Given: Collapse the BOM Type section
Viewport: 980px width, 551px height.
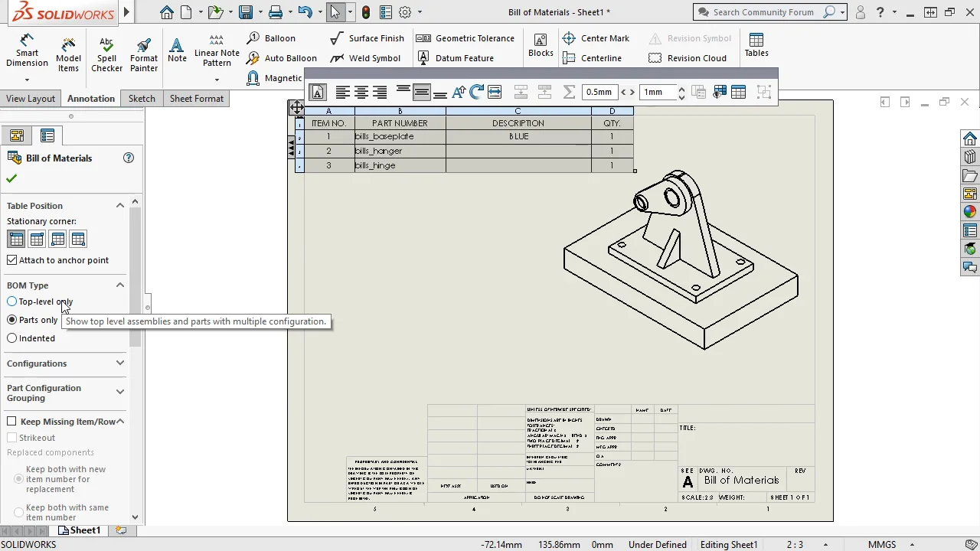Looking at the screenshot, I should (120, 285).
